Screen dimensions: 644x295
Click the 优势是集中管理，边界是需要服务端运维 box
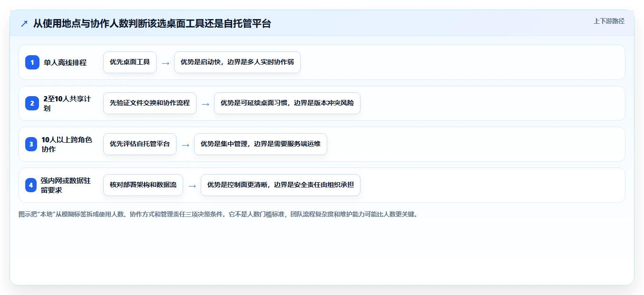click(x=261, y=144)
